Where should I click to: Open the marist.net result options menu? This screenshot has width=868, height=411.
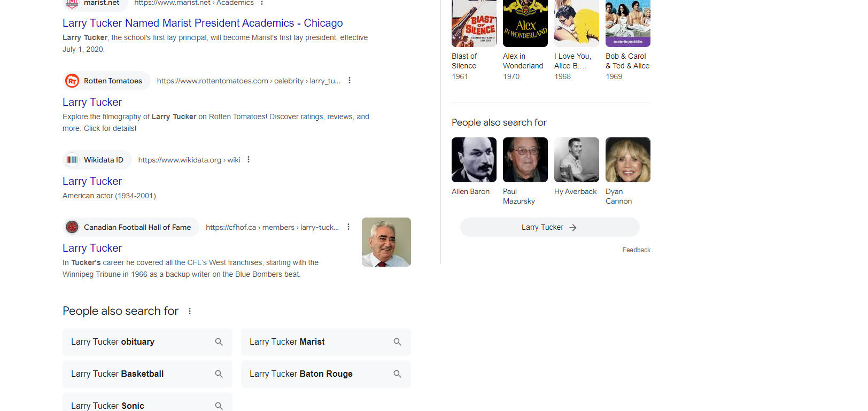pyautogui.click(x=262, y=3)
